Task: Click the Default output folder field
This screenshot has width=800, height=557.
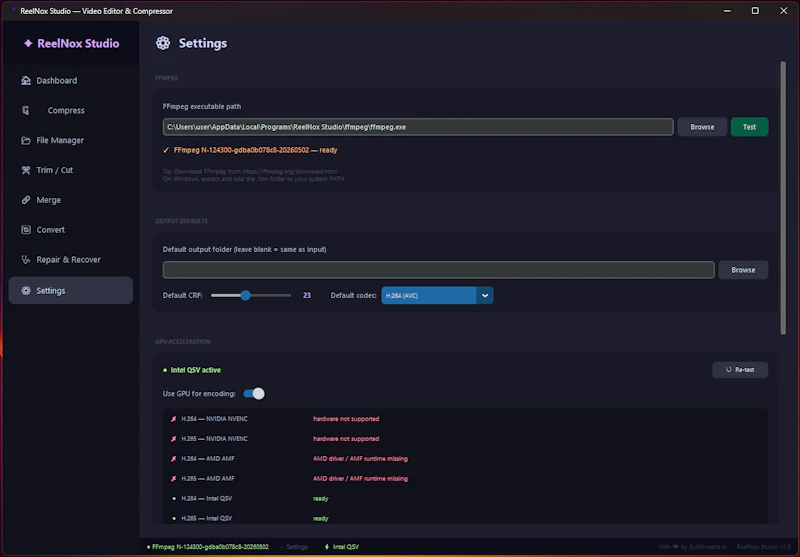Action: (x=438, y=270)
